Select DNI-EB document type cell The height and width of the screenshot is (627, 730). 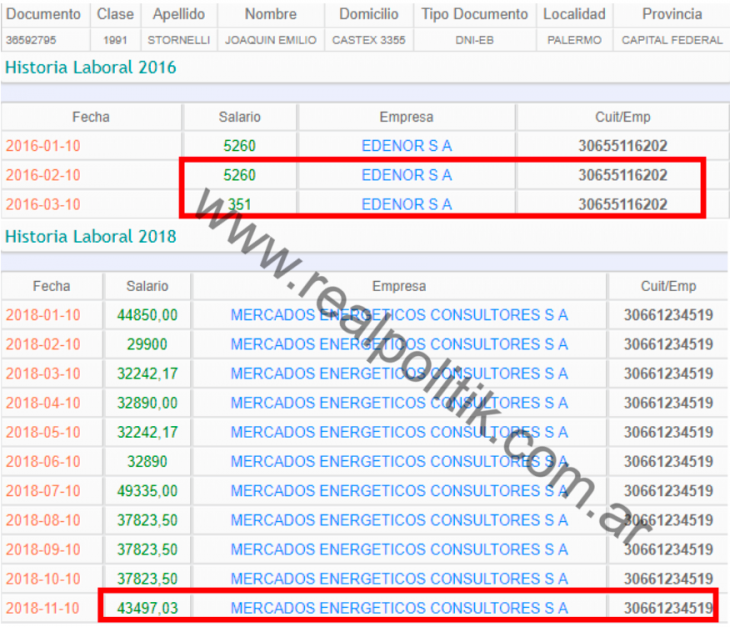point(474,40)
